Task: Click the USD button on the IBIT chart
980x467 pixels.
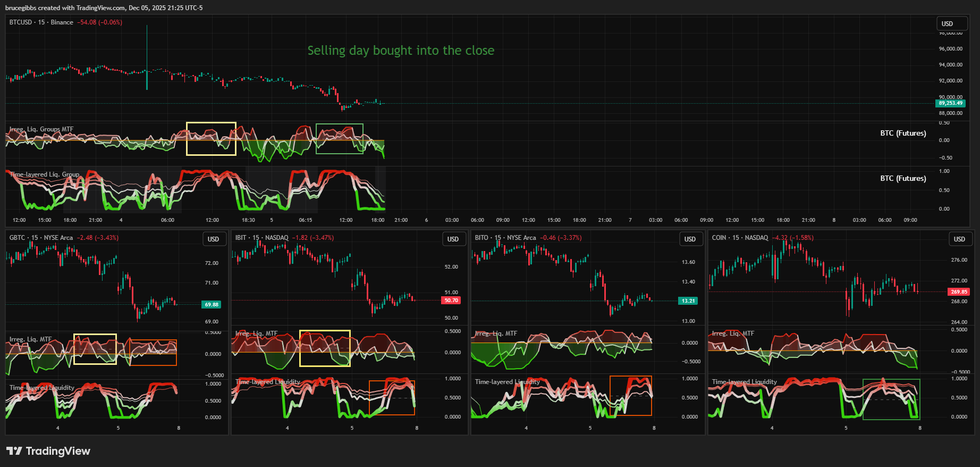Action: (453, 239)
